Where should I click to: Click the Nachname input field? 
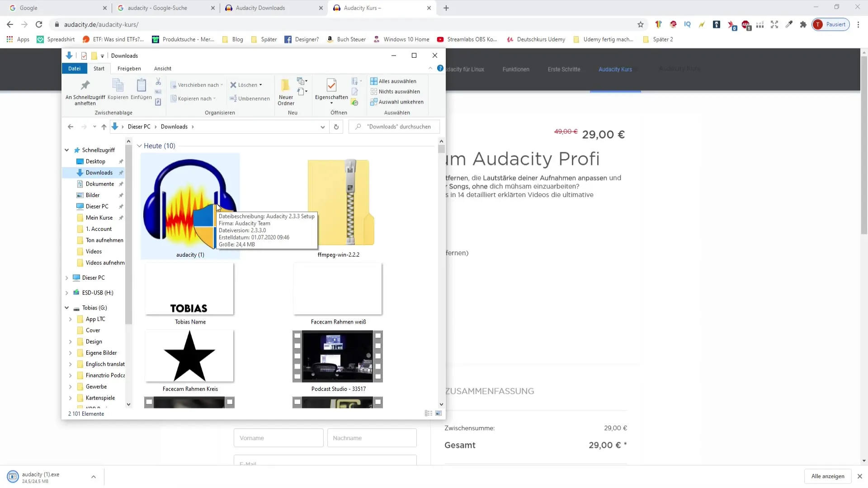(372, 438)
